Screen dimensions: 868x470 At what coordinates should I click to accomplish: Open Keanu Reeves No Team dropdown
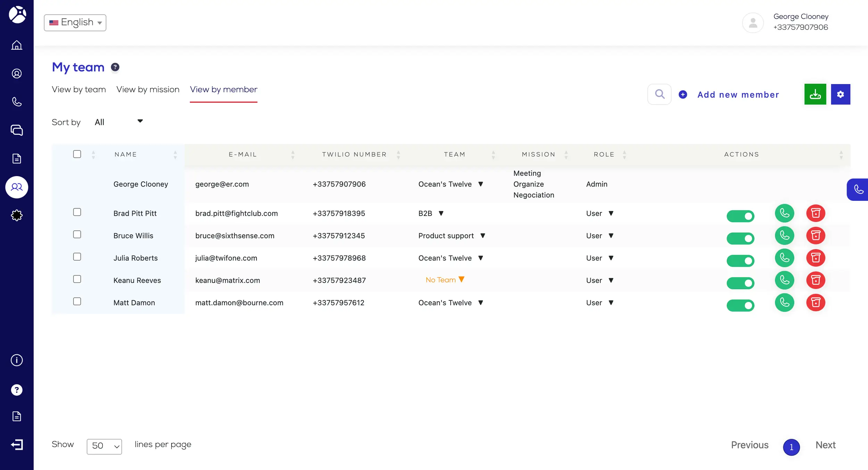[445, 280]
